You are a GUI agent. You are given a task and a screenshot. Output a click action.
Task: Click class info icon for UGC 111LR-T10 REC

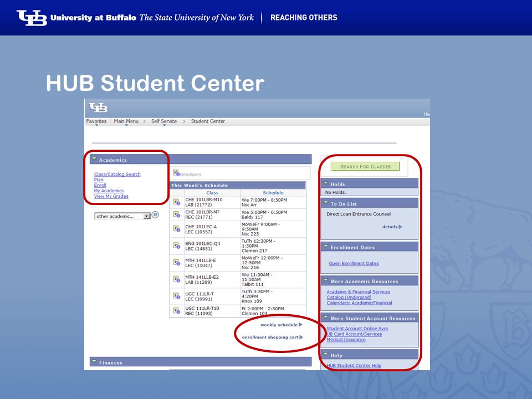coord(177,311)
